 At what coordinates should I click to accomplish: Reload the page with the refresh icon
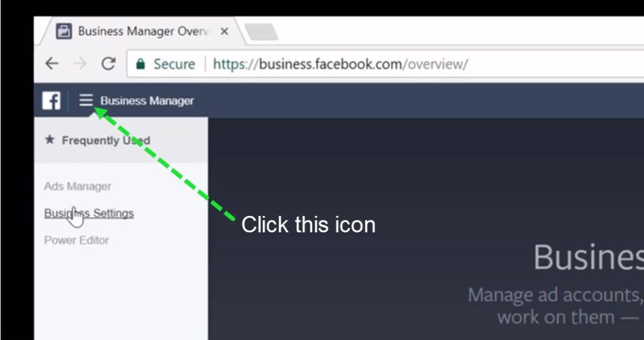pos(108,64)
